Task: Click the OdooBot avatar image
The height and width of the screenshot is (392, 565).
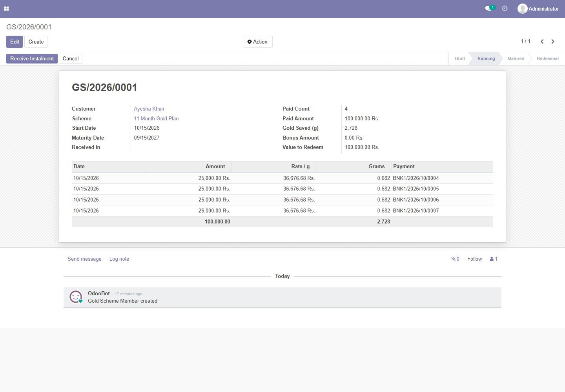Action: 76,297
